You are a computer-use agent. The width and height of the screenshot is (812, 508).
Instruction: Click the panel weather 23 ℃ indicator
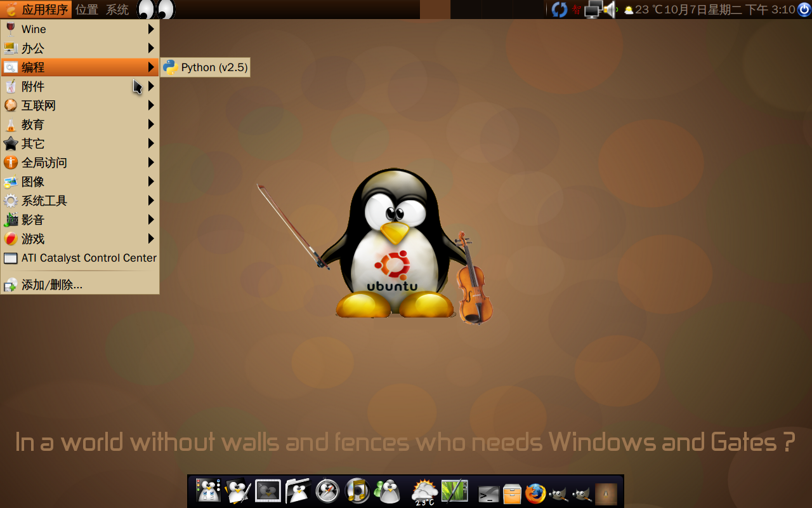click(x=643, y=10)
